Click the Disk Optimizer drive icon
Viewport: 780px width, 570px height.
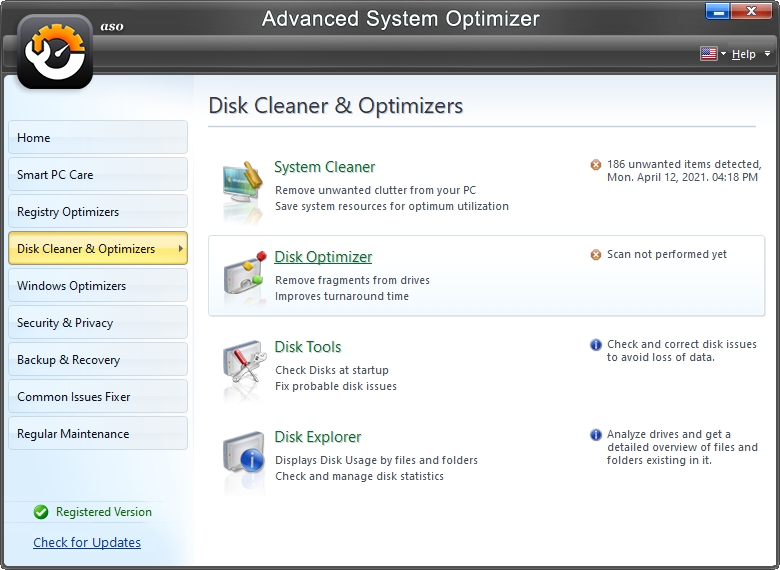[243, 276]
